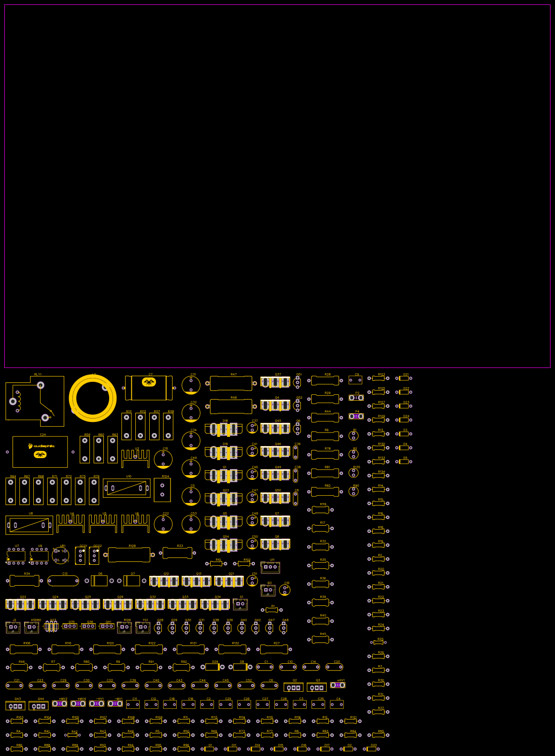Image resolution: width=555 pixels, height=756 pixels.
Task: Select transistor Q12 footprint
Action: (x=164, y=582)
